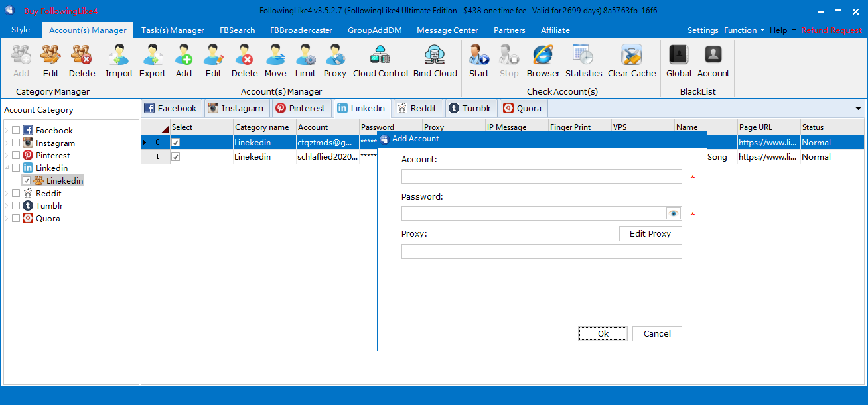Click Edit in Account(s) Manager group
The image size is (868, 405).
coord(214,61)
